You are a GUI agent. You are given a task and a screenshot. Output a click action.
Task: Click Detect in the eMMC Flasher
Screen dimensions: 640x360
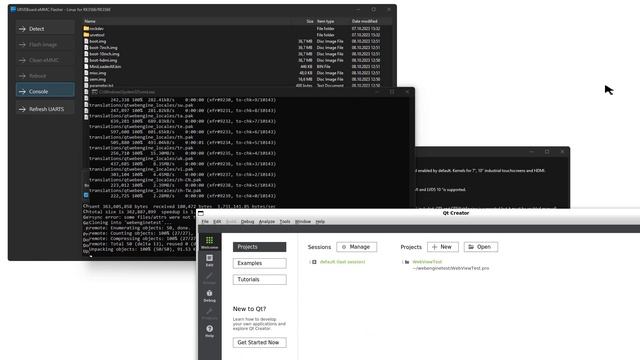point(45,29)
